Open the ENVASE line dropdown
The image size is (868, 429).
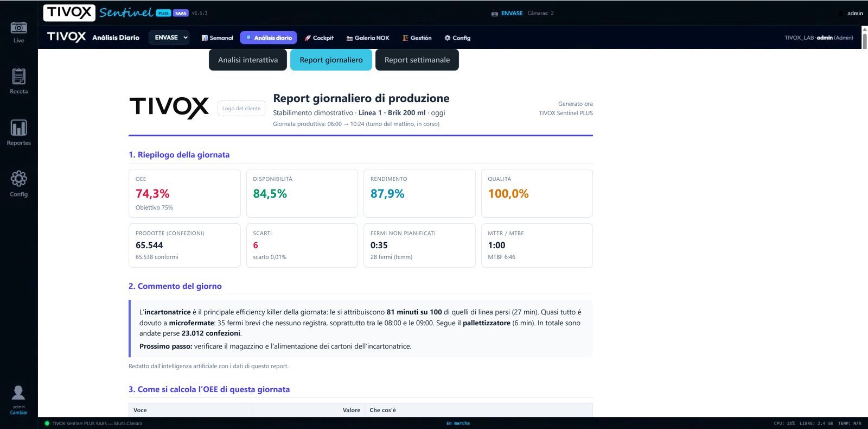coord(169,37)
